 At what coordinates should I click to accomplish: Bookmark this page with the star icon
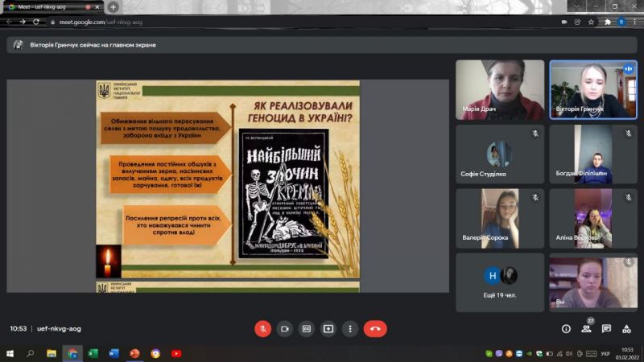point(591,23)
